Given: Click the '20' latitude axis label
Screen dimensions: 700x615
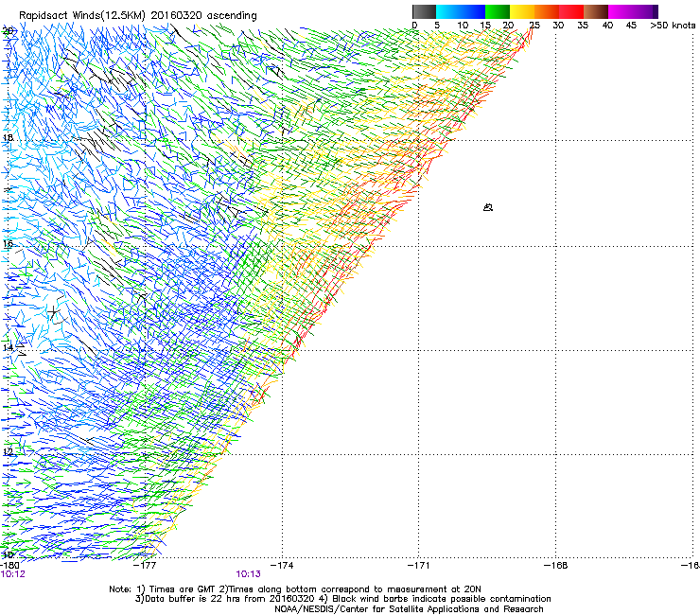Looking at the screenshot, I should [x=8, y=31].
